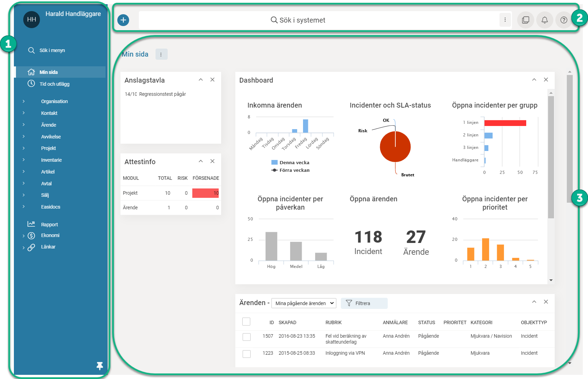Select the checkbox for case 1223
The height and width of the screenshot is (379, 588).
246,354
